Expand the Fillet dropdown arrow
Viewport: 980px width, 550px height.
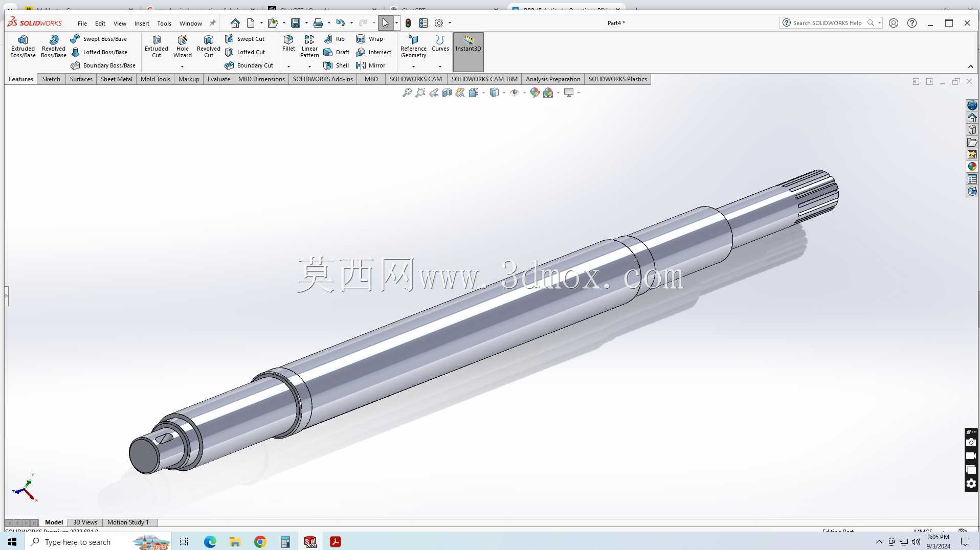(288, 66)
